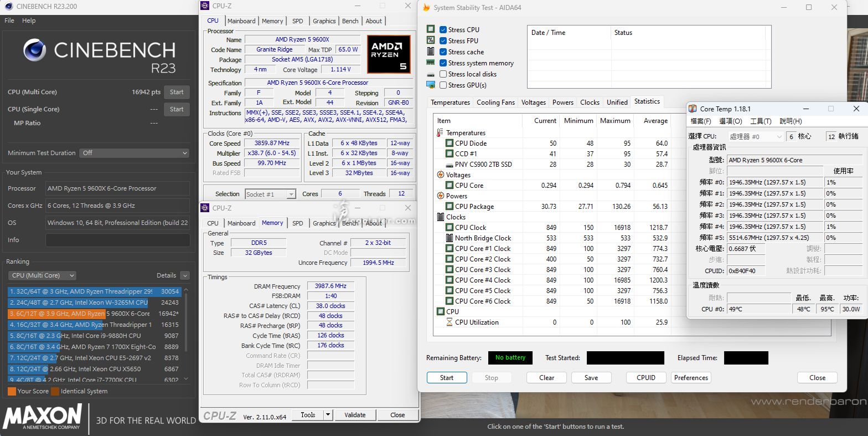Click the CPU group icon above CPU Utilization

pos(441,312)
